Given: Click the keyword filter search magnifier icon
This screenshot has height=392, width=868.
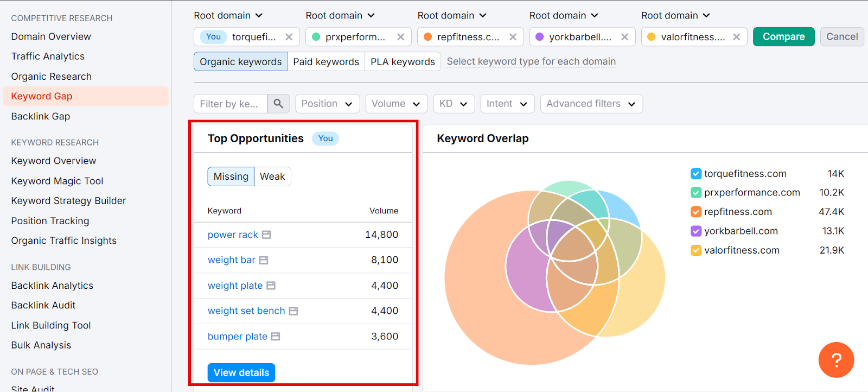Looking at the screenshot, I should click(278, 104).
